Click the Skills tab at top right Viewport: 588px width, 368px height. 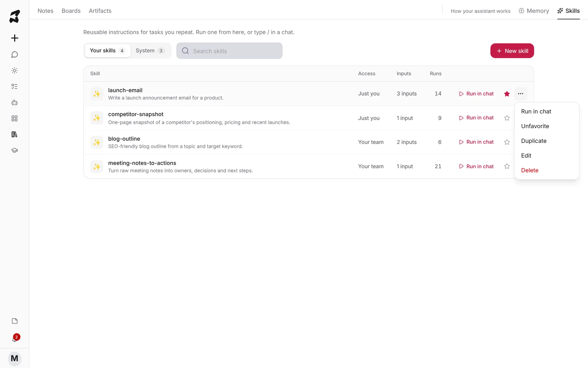[x=568, y=11]
